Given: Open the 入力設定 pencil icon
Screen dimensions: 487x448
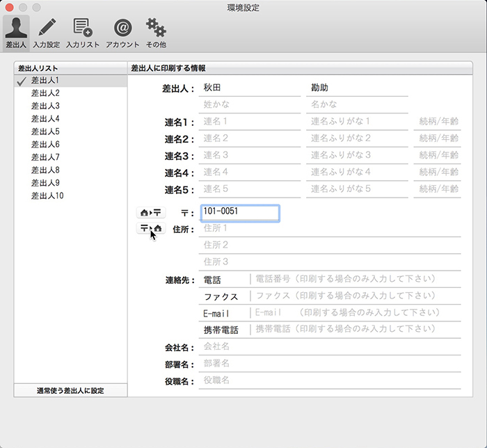Looking at the screenshot, I should [x=47, y=33].
